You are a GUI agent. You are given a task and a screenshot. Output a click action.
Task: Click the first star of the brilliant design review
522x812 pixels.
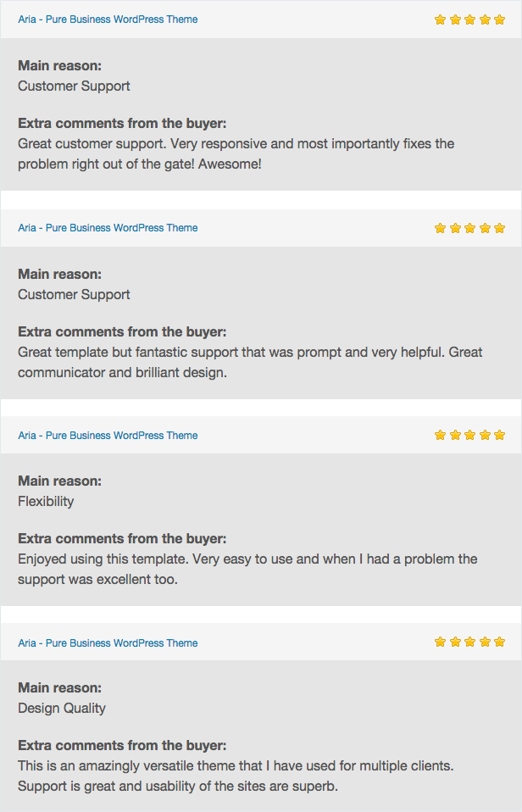[441, 228]
